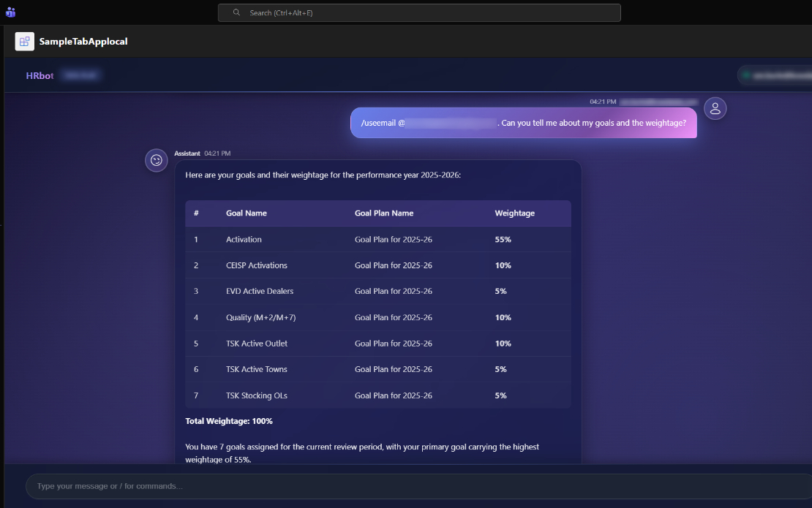Click CEISP Activations 10% weightage
This screenshot has width=812, height=508.
click(503, 265)
